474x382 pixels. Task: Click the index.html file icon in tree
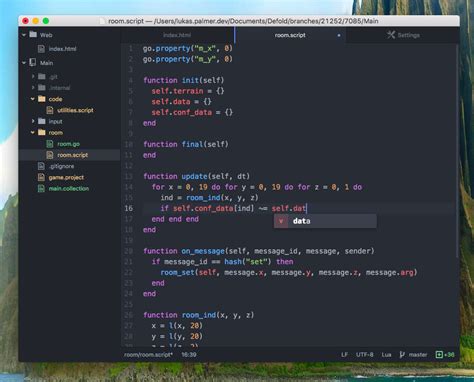(x=41, y=49)
